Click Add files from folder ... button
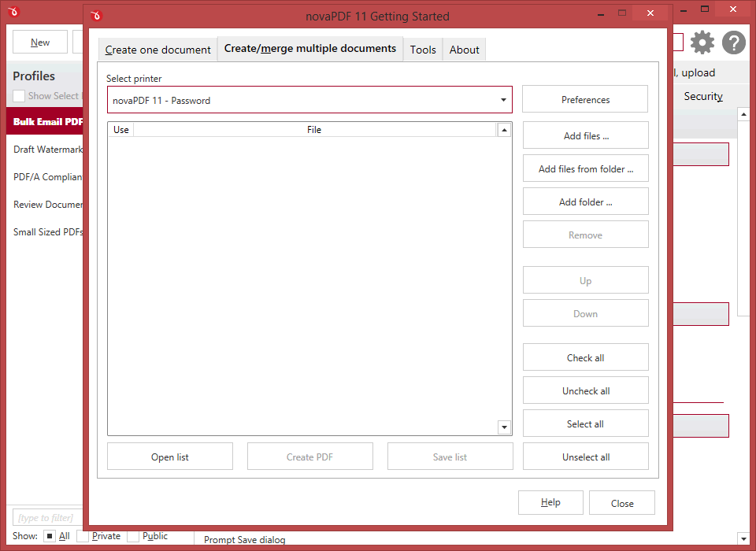This screenshot has width=756, height=551. [x=586, y=168]
